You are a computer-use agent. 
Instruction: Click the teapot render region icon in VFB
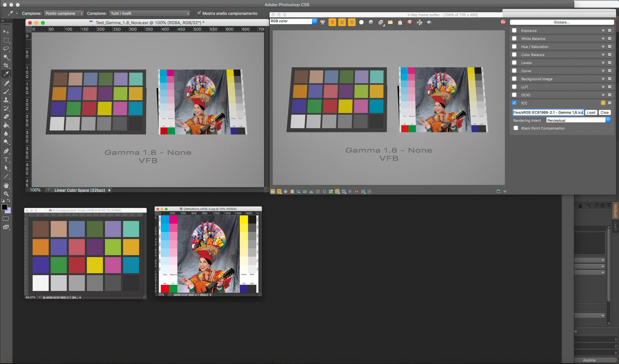[429, 22]
